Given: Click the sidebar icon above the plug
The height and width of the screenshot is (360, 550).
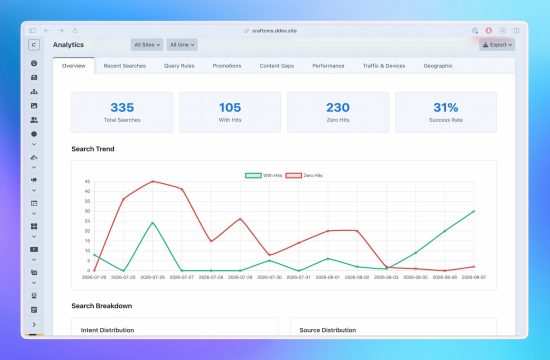Looking at the screenshot, I should 34,272.
